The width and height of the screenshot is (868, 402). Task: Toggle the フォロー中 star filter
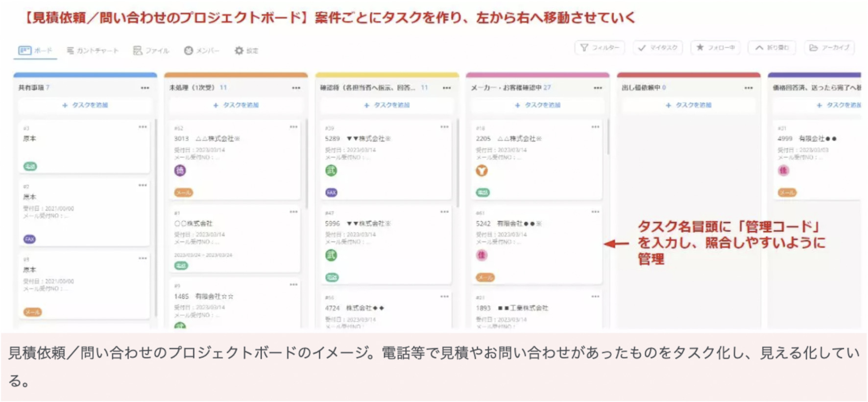click(715, 48)
